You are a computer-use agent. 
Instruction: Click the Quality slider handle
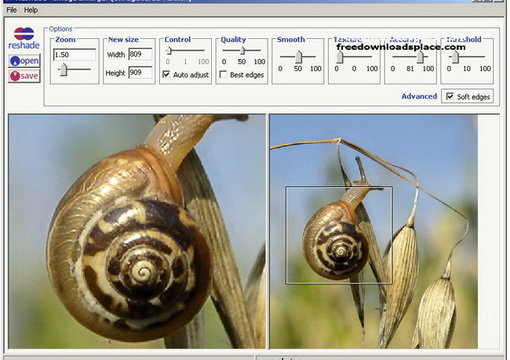tap(243, 51)
